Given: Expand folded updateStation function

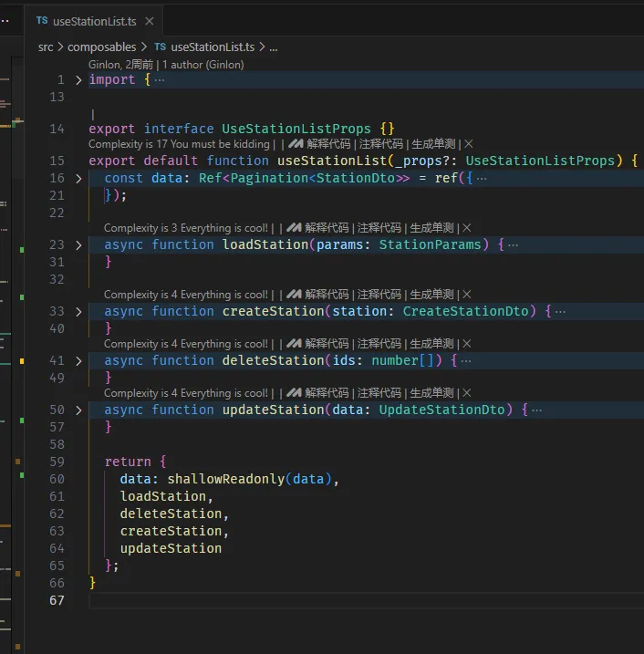Looking at the screenshot, I should pos(78,410).
